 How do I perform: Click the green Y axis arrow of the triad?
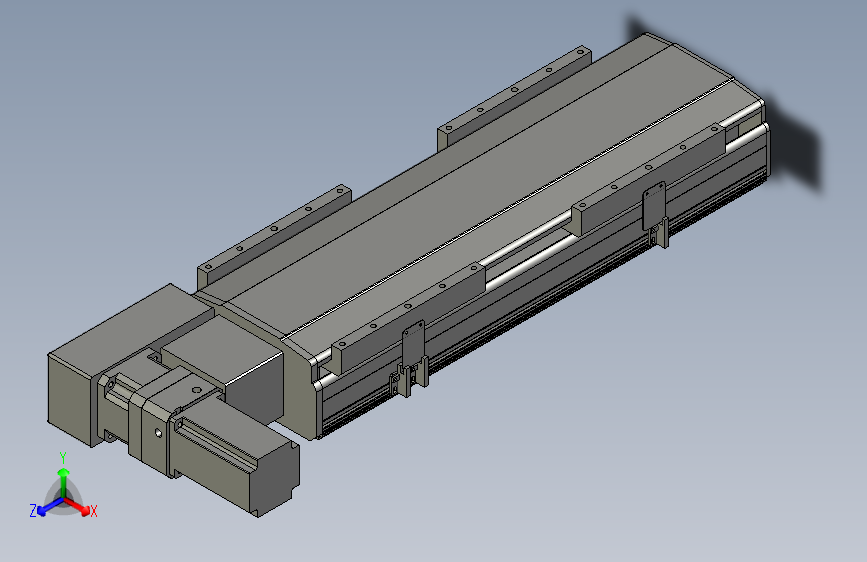click(64, 482)
